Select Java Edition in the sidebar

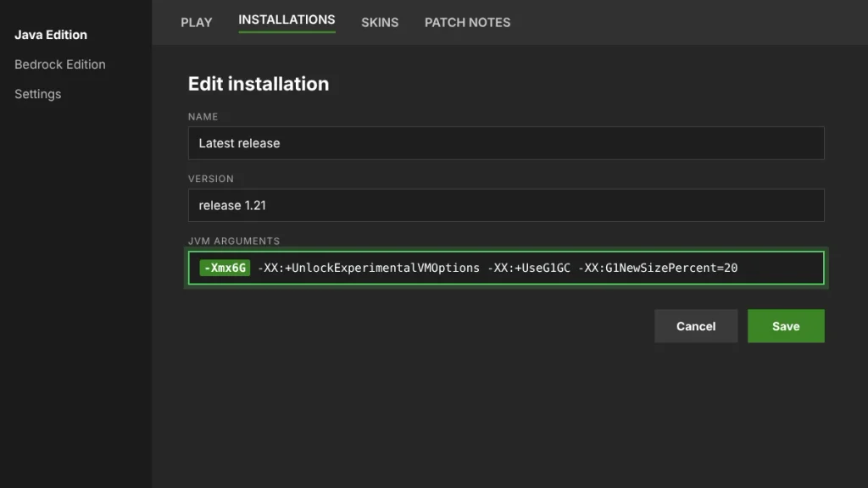51,35
